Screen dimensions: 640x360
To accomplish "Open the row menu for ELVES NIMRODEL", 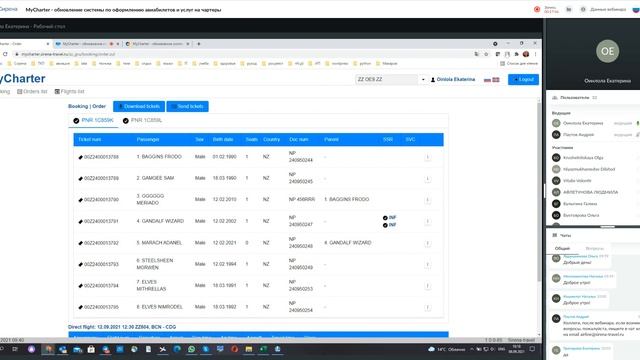I will pyautogui.click(x=427, y=307).
